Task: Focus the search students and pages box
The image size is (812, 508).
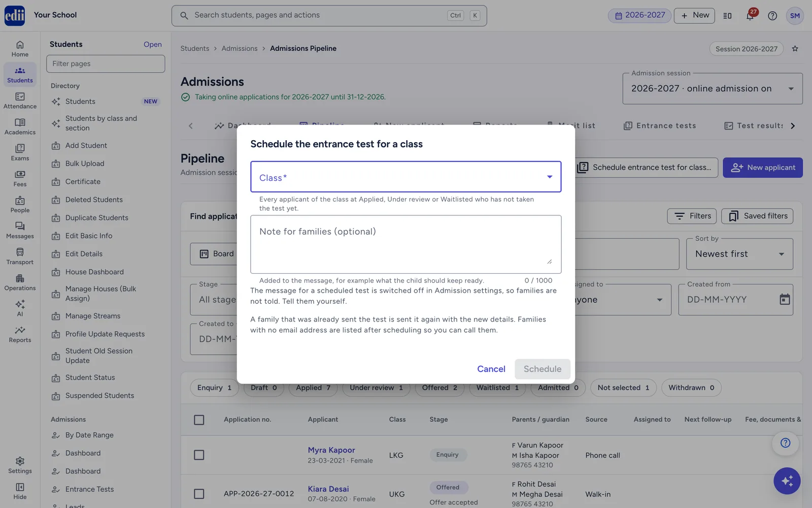Action: point(329,15)
